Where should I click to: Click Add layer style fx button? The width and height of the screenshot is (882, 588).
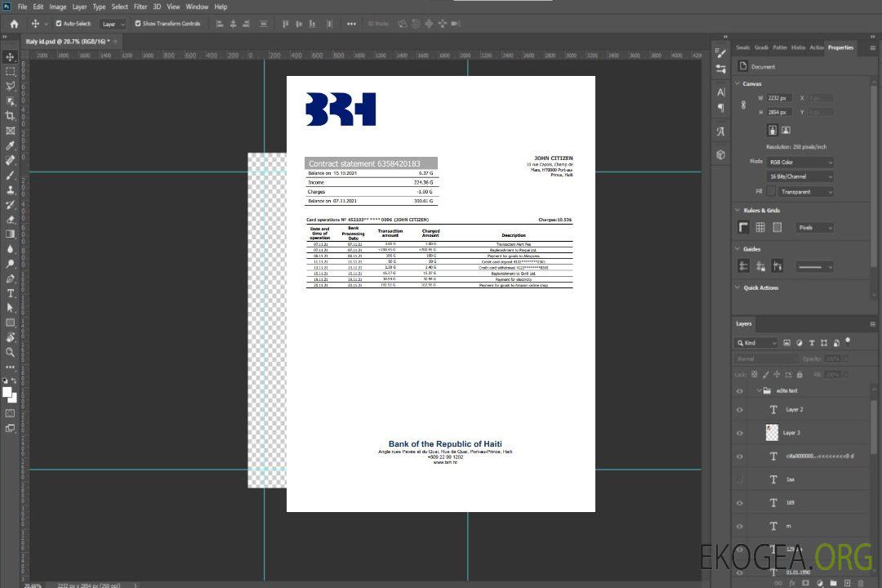pos(792,583)
